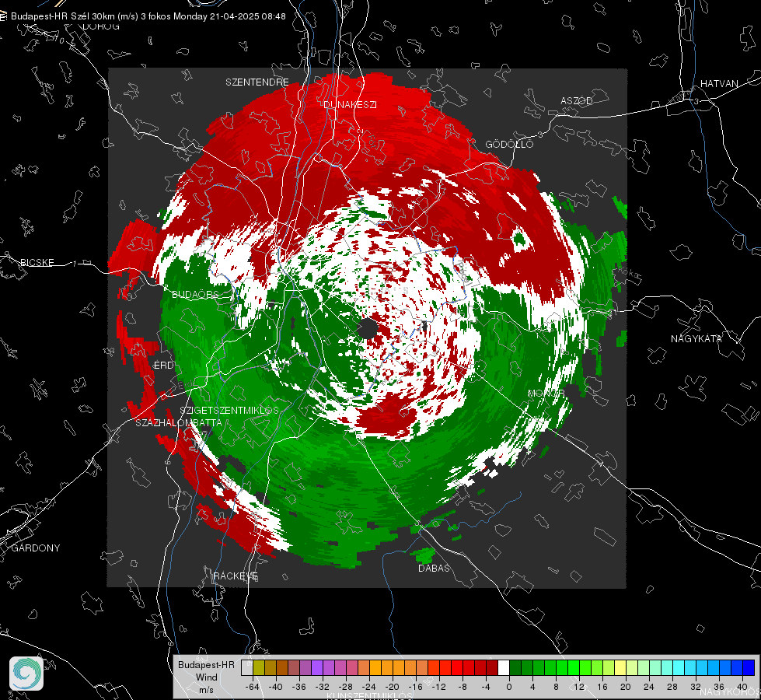This screenshot has height=700, width=761.
Task: Click the NAGYKOROS label near the legend
Action: pyautogui.click(x=730, y=691)
